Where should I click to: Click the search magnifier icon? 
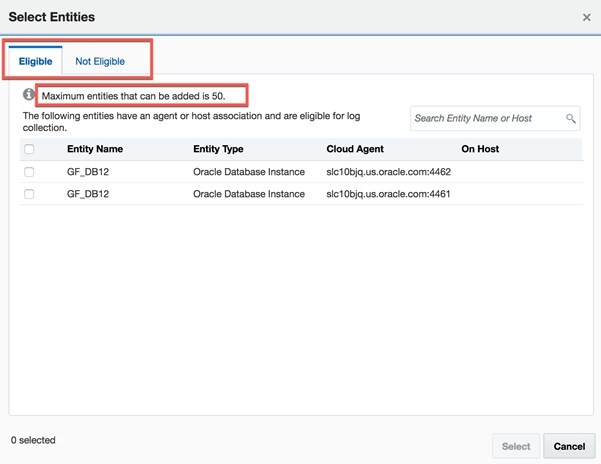coord(571,119)
